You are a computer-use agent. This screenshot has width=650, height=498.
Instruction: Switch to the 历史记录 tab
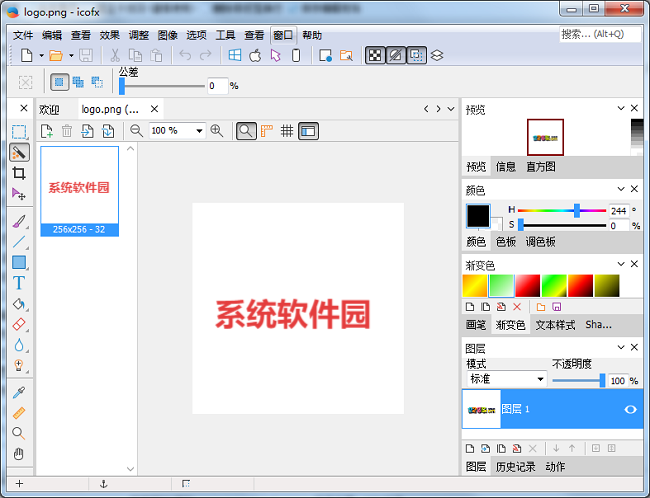(515, 467)
